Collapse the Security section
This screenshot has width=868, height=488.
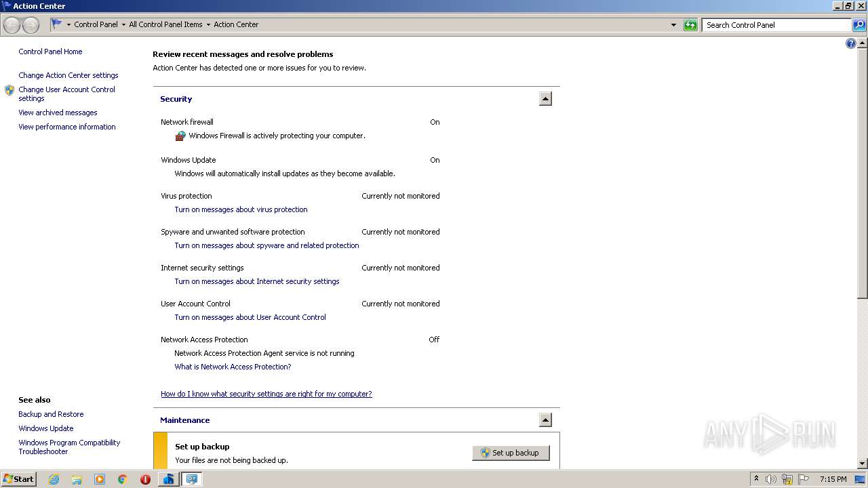545,99
